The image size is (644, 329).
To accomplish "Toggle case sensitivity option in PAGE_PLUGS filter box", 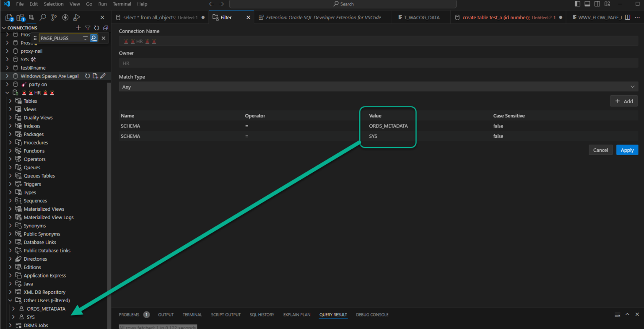I will 85,38.
